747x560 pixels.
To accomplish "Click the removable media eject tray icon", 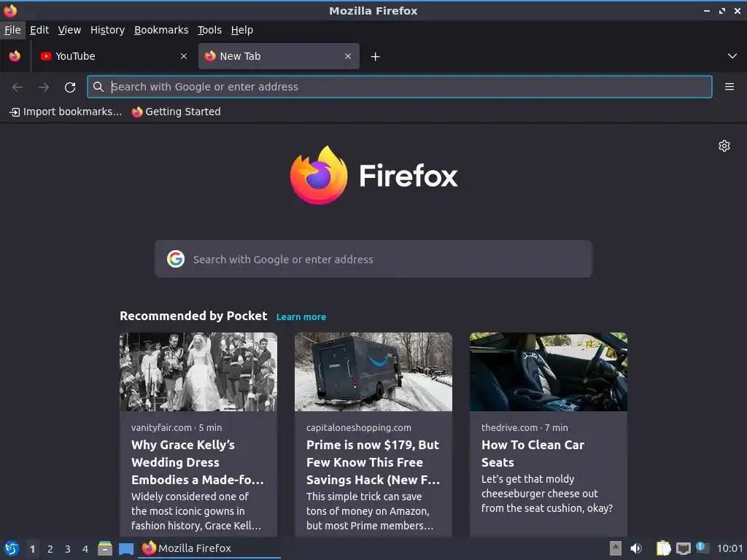I will pos(616,548).
